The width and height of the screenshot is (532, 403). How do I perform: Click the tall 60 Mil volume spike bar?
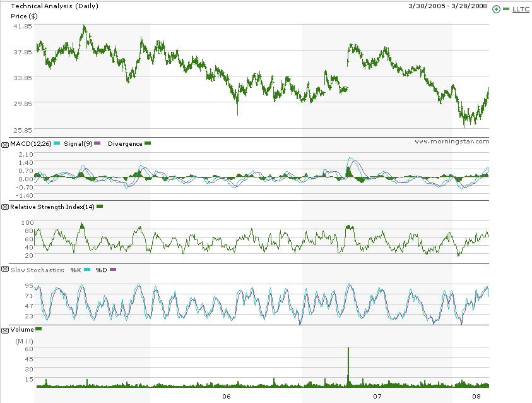point(348,367)
